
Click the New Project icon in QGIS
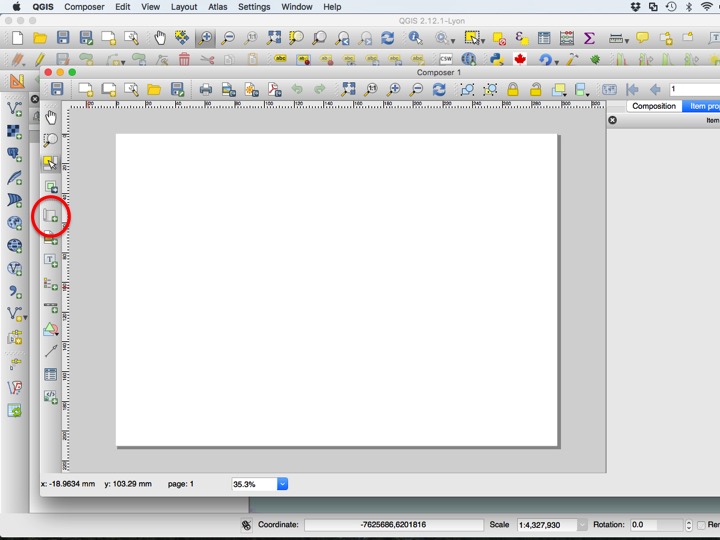tap(17, 38)
